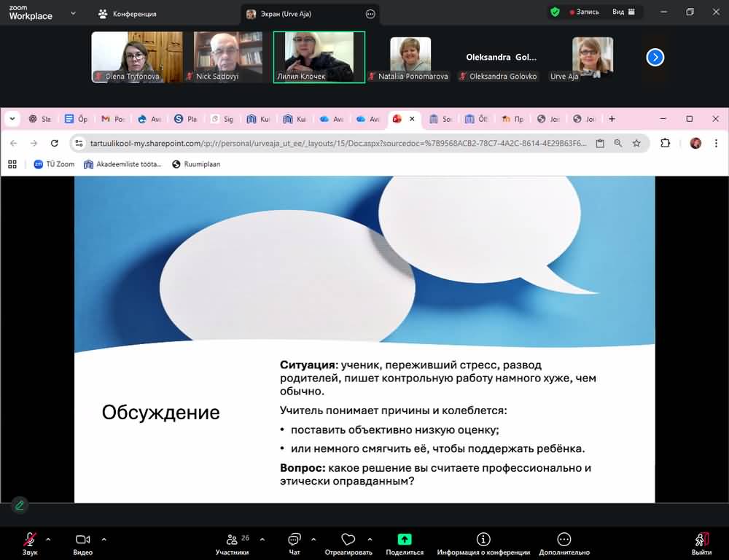Open the Zoom Workplace dropdown arrow
This screenshot has height=560, width=729.
tap(73, 13)
